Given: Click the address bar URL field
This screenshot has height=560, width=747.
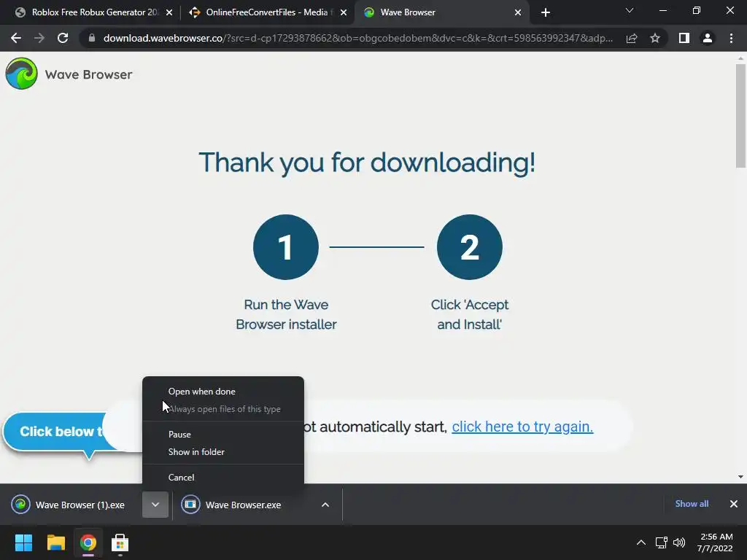Looking at the screenshot, I should pyautogui.click(x=357, y=38).
